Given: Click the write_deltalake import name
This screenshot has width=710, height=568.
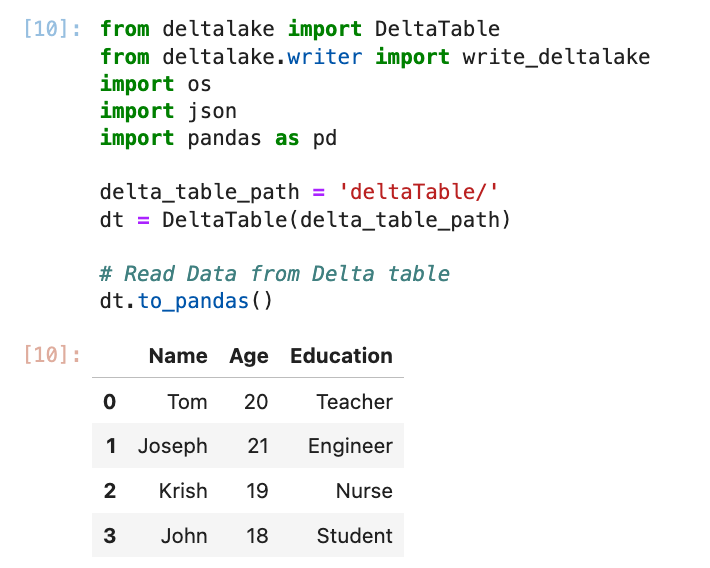Looking at the screenshot, I should [x=556, y=57].
